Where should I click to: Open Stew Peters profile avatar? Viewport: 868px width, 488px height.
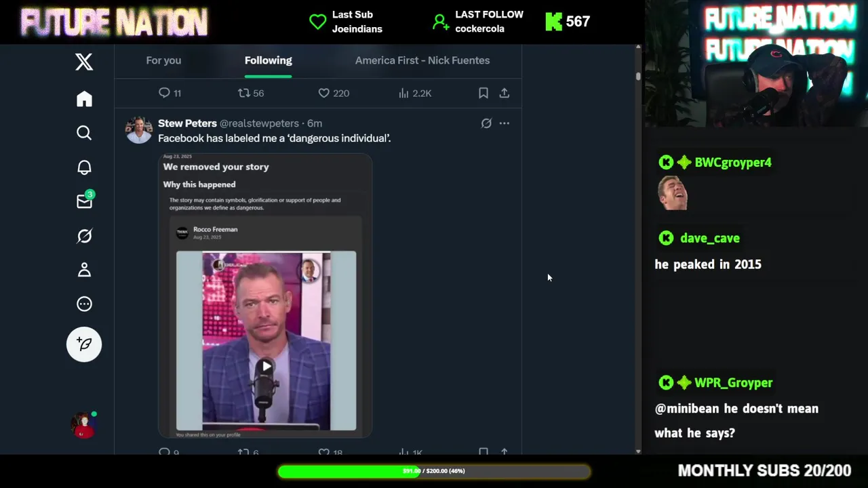pyautogui.click(x=139, y=130)
